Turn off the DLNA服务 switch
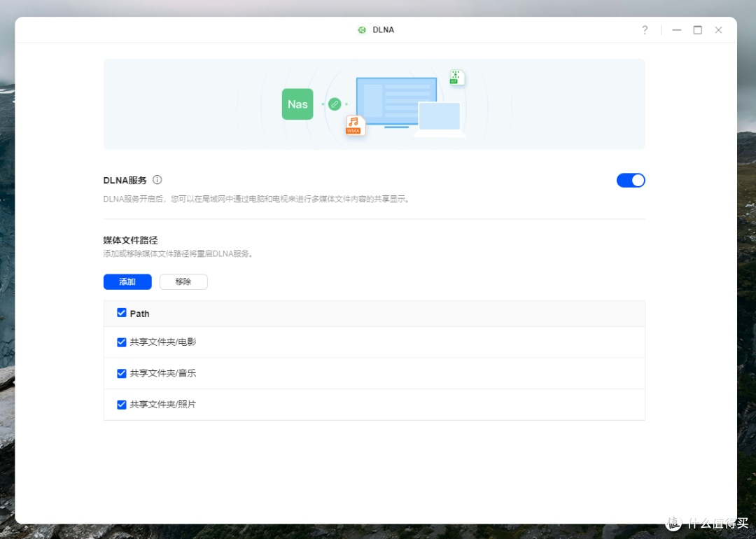Image resolution: width=756 pixels, height=539 pixels. 631,181
